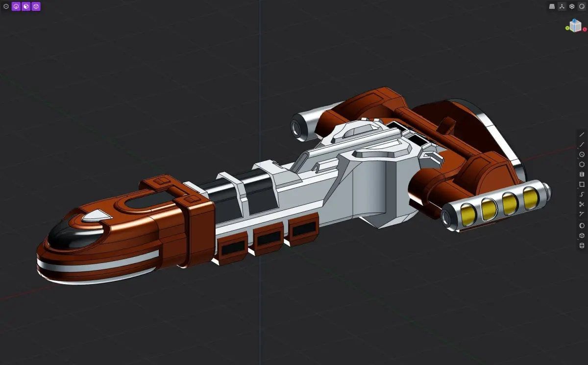This screenshot has width=588, height=365.
Task: Toggle face selection mode button
Action: click(x=26, y=7)
